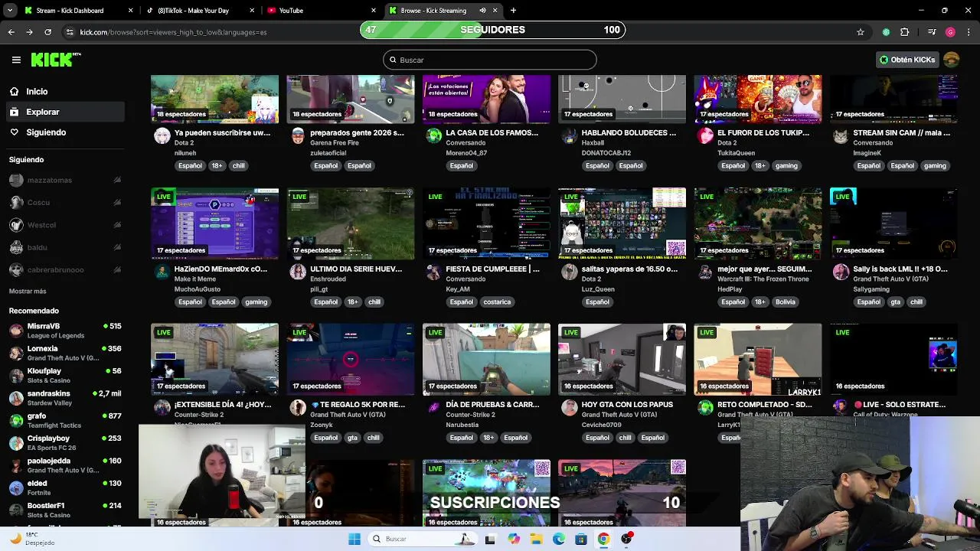The height and width of the screenshot is (551, 980).
Task: Open the ULTIMO DIA SERIE HUEV stream thumbnail
Action: pos(351,223)
